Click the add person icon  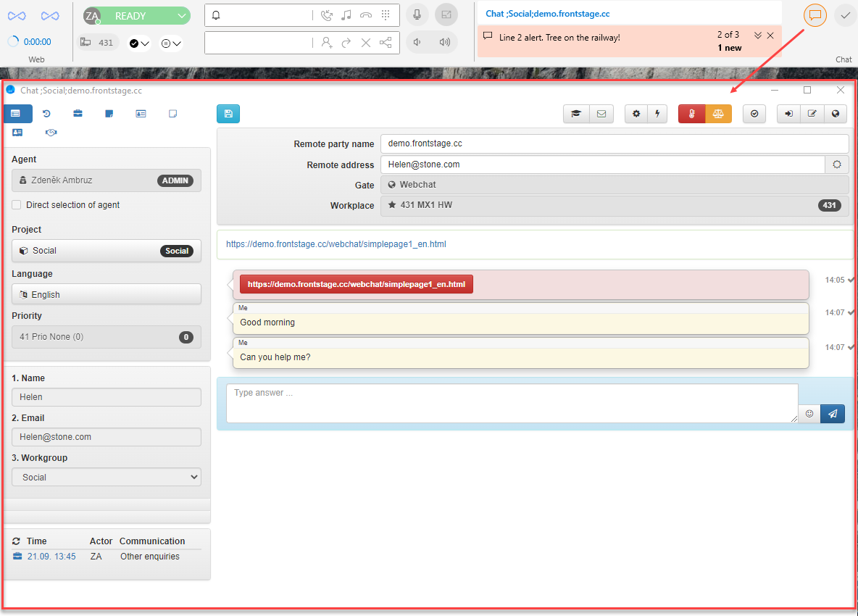pos(328,43)
